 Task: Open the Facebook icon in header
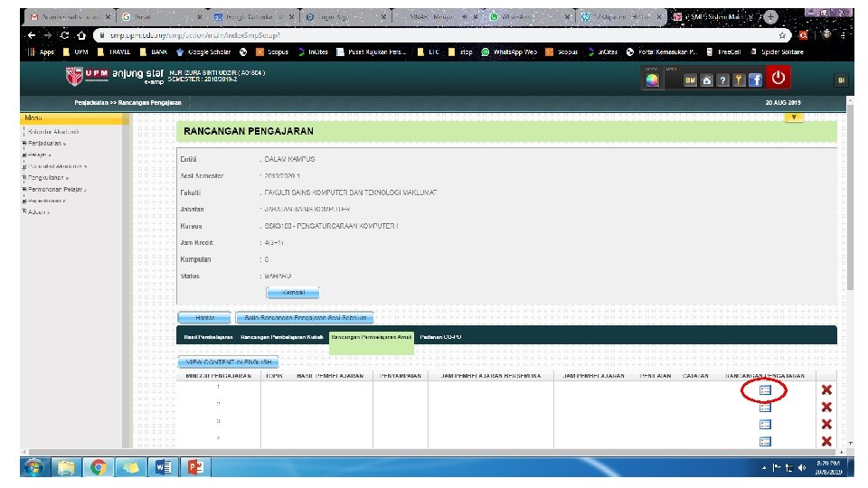tap(755, 80)
